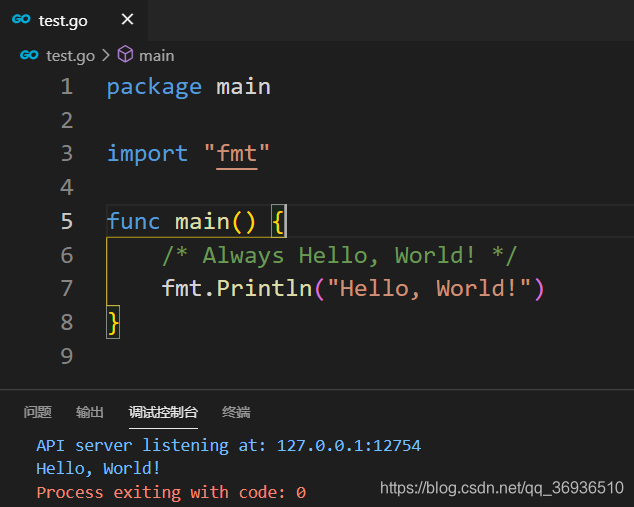Viewport: 634px width, 507px height.
Task: Click "fmt" identifier on line 7
Action: coord(182,289)
